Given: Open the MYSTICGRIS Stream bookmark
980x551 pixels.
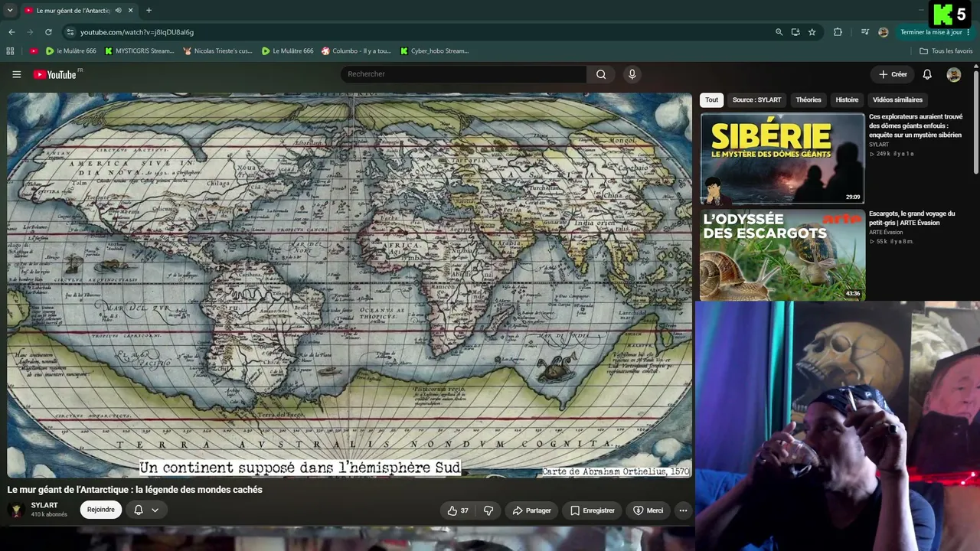Looking at the screenshot, I should click(139, 51).
